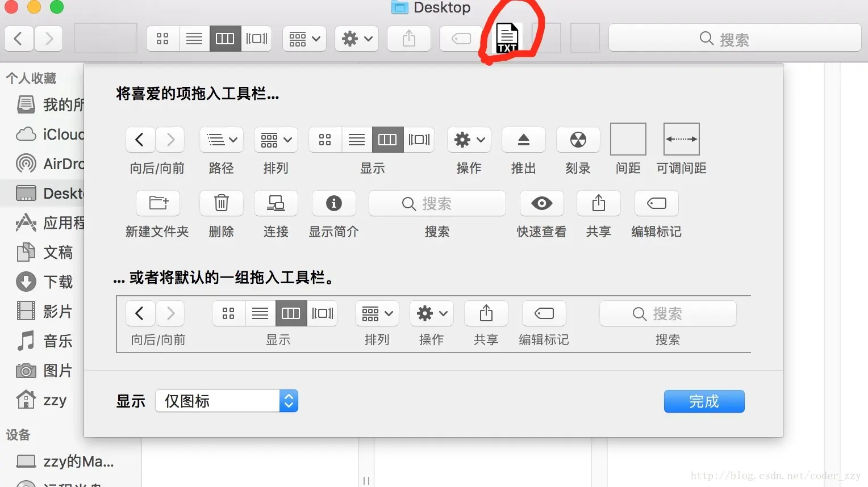The width and height of the screenshot is (868, 487).
Task: Click the 完成 (Done) button
Action: [x=704, y=401]
